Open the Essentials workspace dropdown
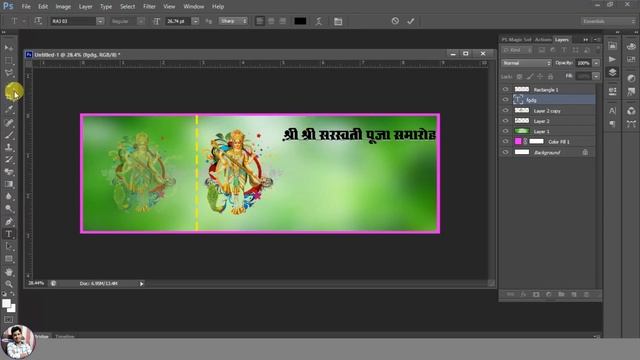640x360 pixels. (x=608, y=21)
